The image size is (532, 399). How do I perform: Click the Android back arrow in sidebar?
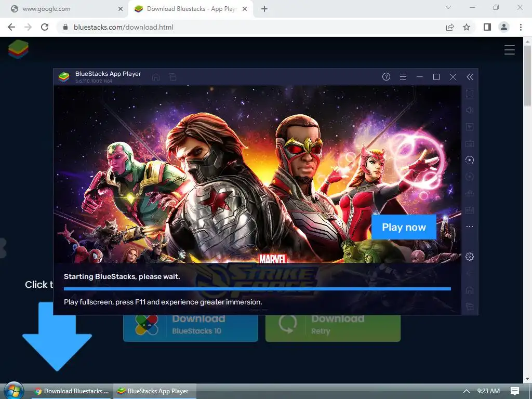(x=470, y=273)
